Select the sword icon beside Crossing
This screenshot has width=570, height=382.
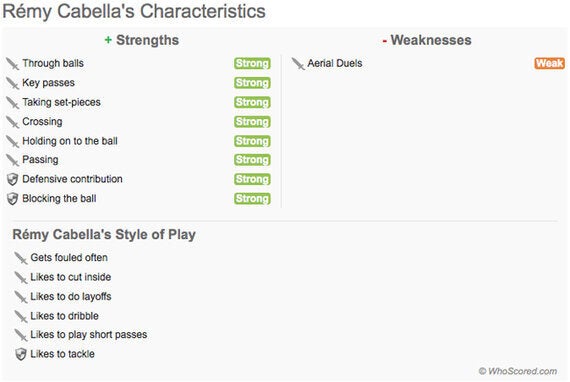12,122
